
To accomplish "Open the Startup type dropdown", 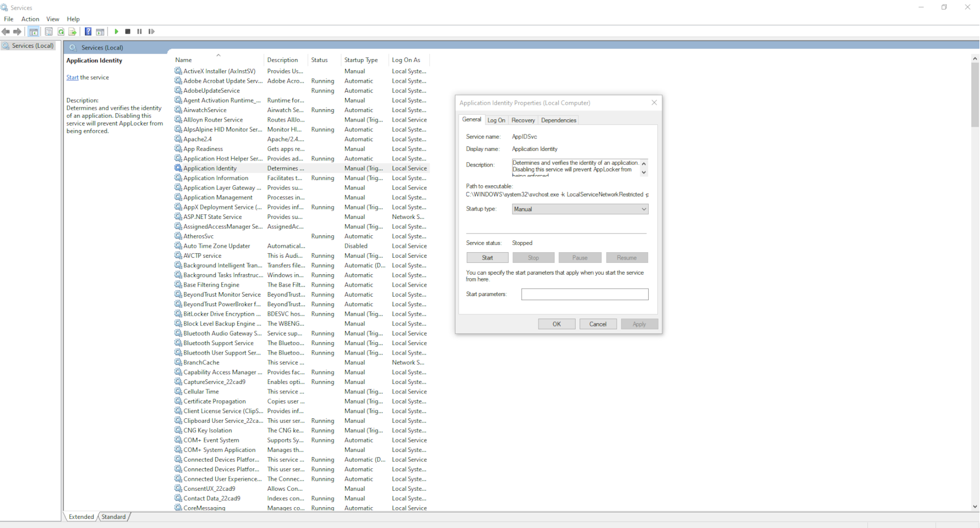I will point(579,209).
